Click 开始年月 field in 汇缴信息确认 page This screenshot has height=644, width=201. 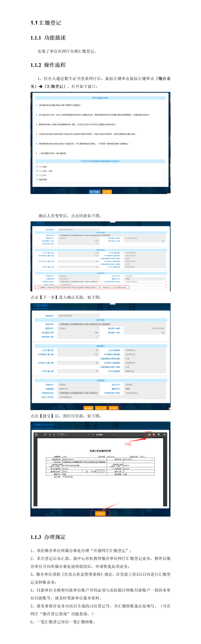click(x=79, y=384)
